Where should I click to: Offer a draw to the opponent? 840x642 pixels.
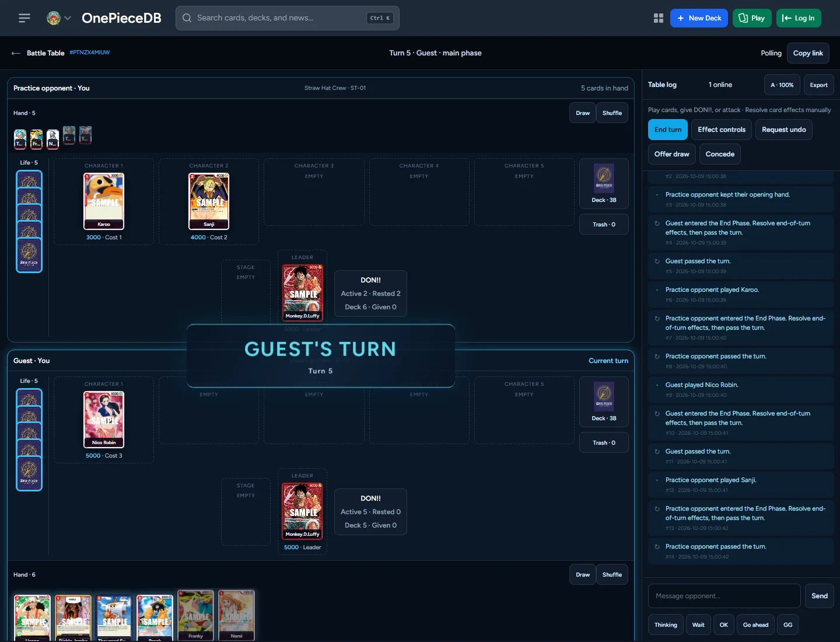tap(672, 154)
